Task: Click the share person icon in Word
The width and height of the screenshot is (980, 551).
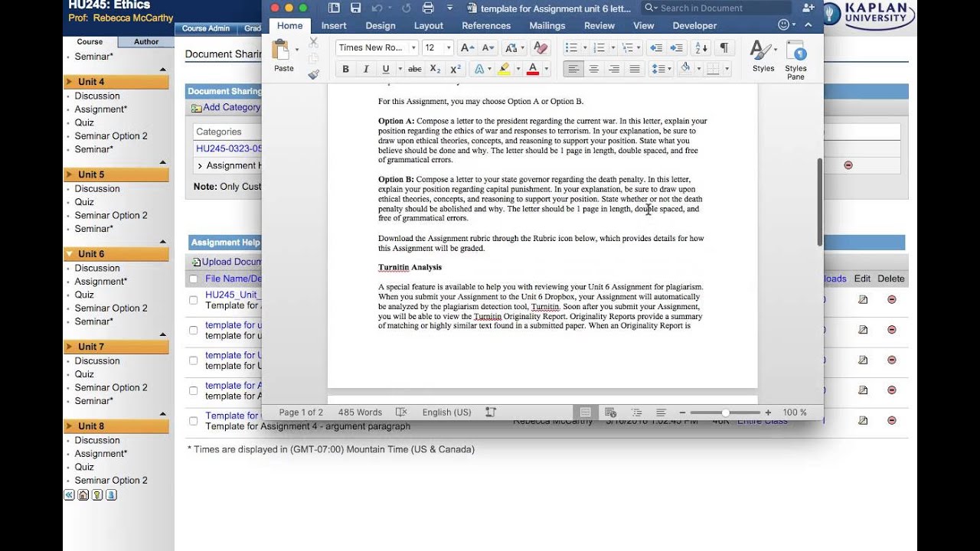Action: point(808,8)
